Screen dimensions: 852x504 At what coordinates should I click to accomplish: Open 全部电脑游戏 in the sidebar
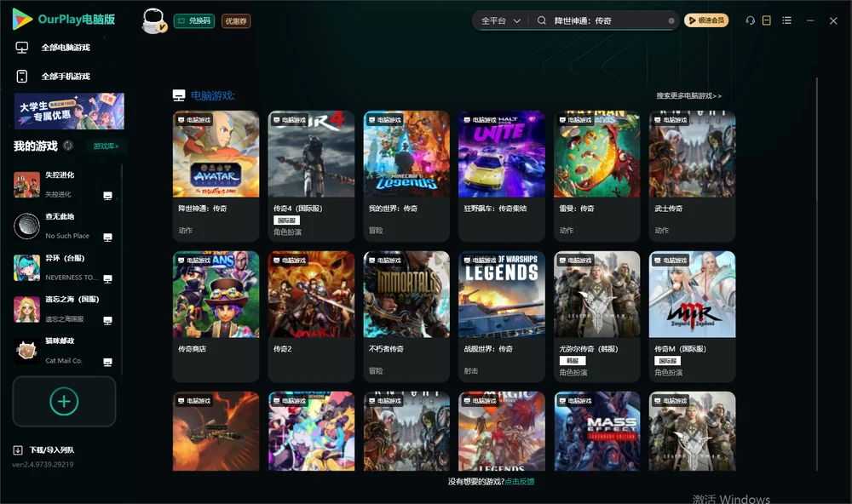click(x=53, y=48)
